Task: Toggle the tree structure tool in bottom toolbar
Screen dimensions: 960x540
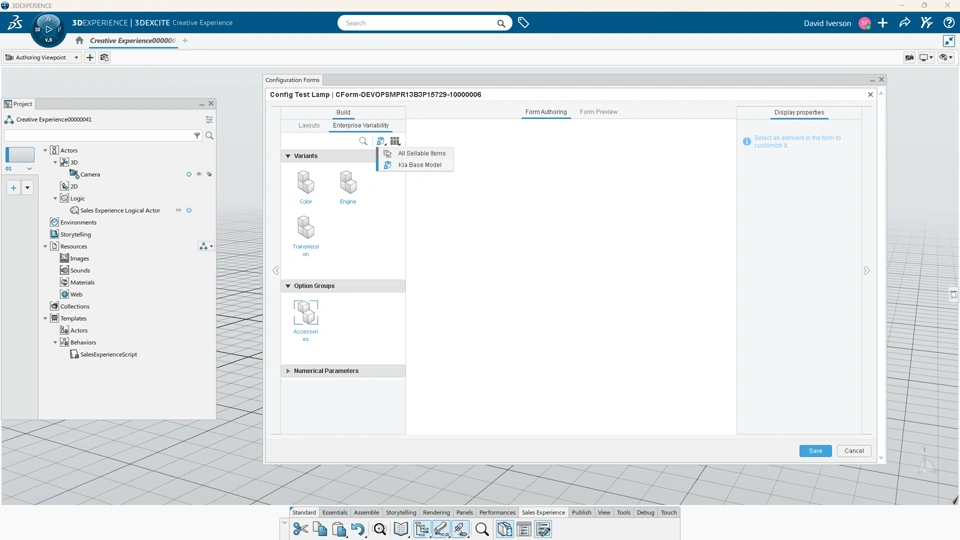Action: tap(421, 529)
